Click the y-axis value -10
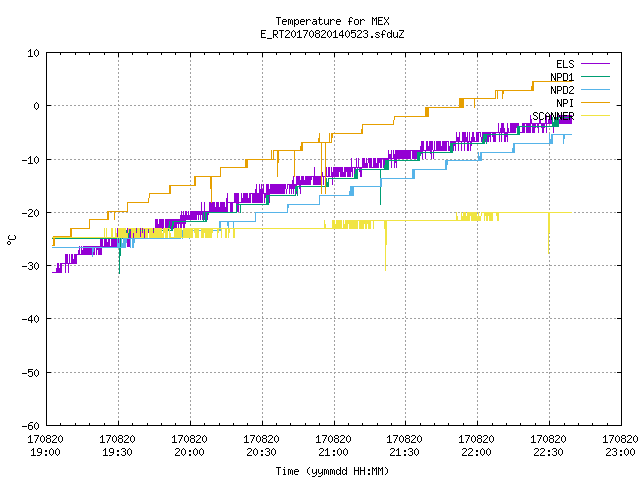Image resolution: width=640 pixels, height=480 pixels. (x=31, y=160)
